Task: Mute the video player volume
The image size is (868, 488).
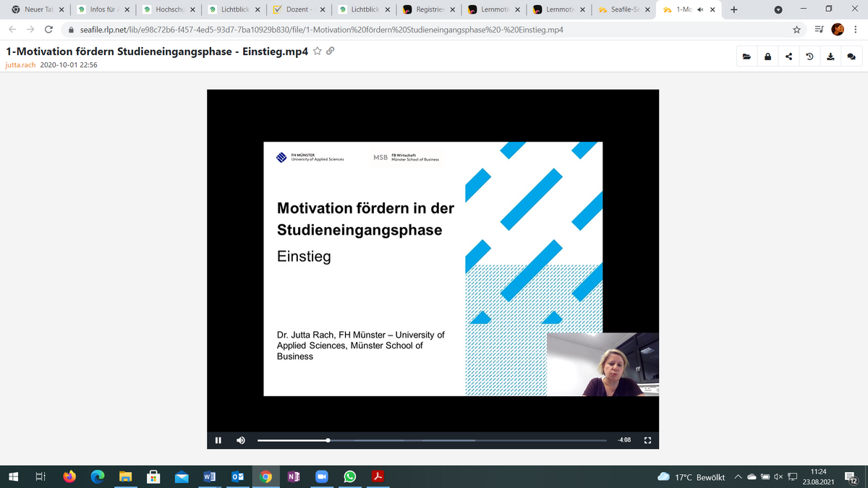Action: [x=241, y=440]
